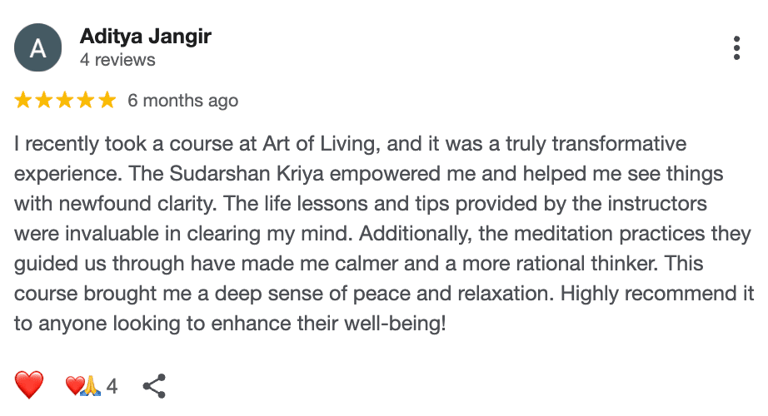Screen dimensions: 768x416
Task: Click the share icon below the review
Action: tap(154, 386)
